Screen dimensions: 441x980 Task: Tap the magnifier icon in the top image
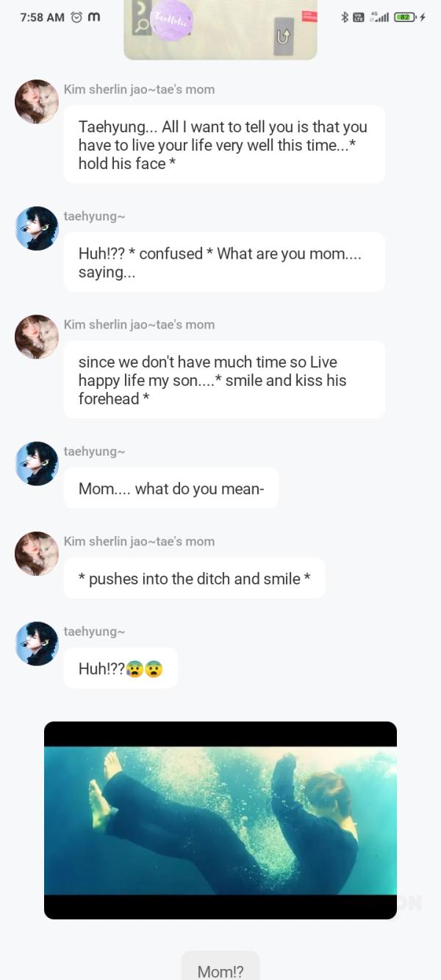point(142,25)
